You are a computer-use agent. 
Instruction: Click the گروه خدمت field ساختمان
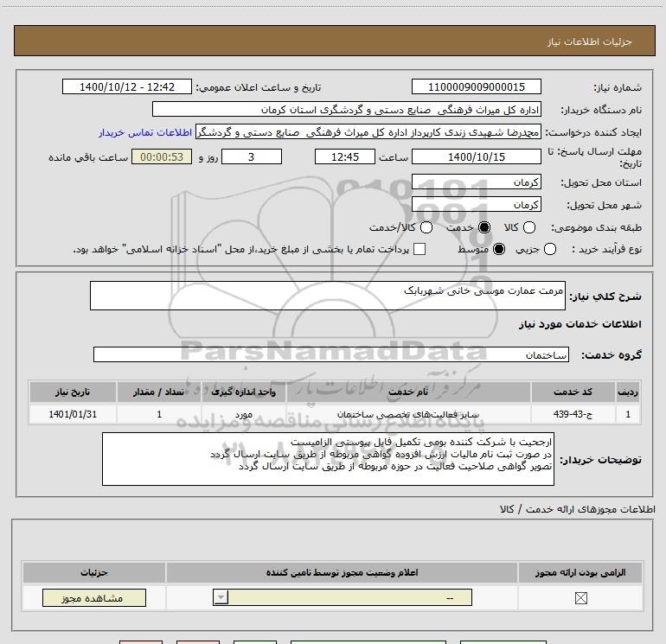tap(331, 354)
